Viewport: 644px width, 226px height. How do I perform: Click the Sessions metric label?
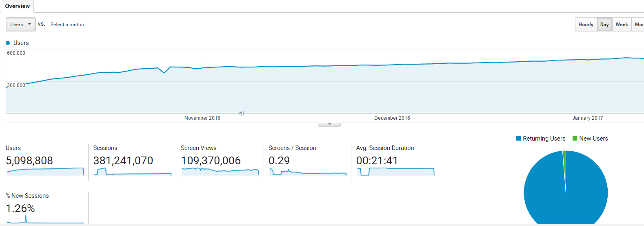pyautogui.click(x=105, y=148)
